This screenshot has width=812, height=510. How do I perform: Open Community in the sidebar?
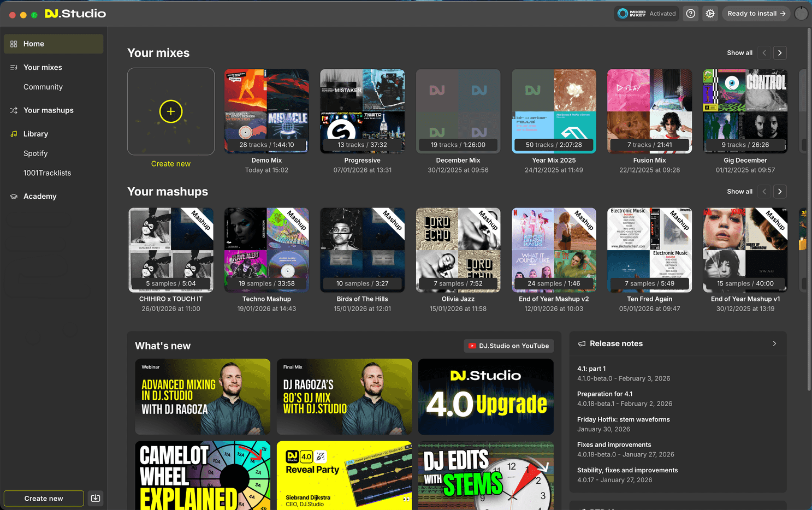[43, 87]
